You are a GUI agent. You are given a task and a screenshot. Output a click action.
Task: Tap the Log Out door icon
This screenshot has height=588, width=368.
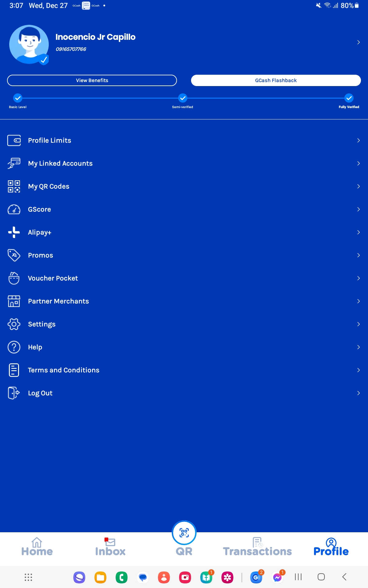click(14, 393)
